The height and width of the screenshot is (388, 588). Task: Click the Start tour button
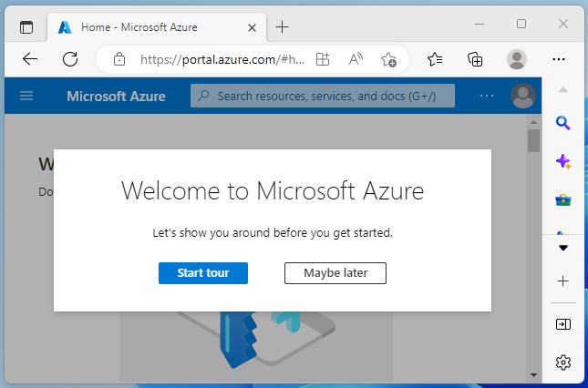tap(202, 273)
